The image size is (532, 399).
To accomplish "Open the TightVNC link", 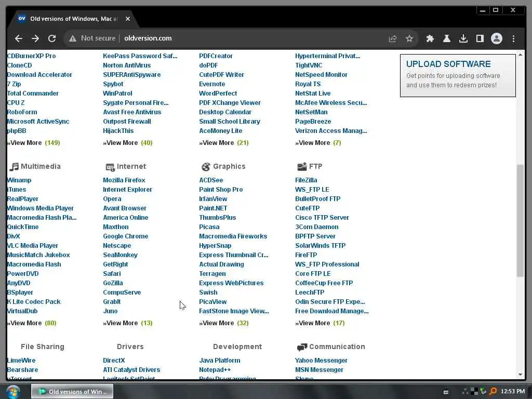I will point(309,65).
